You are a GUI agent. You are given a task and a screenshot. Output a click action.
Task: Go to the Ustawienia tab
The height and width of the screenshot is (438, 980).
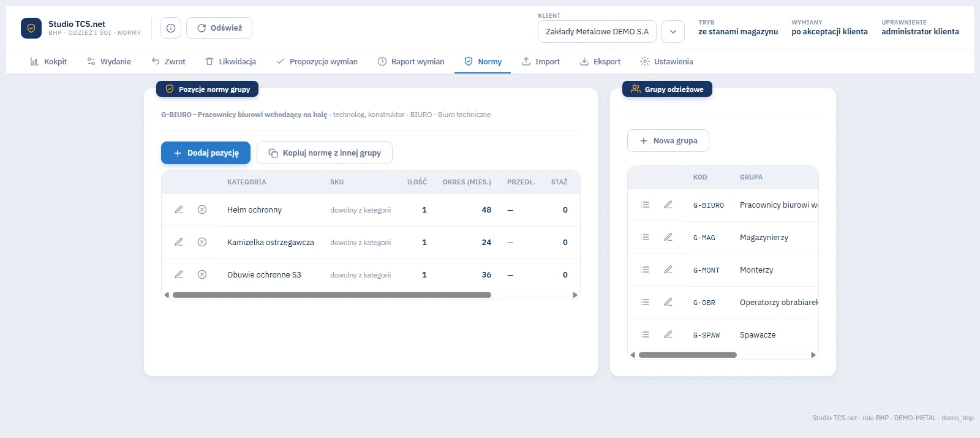coord(666,61)
